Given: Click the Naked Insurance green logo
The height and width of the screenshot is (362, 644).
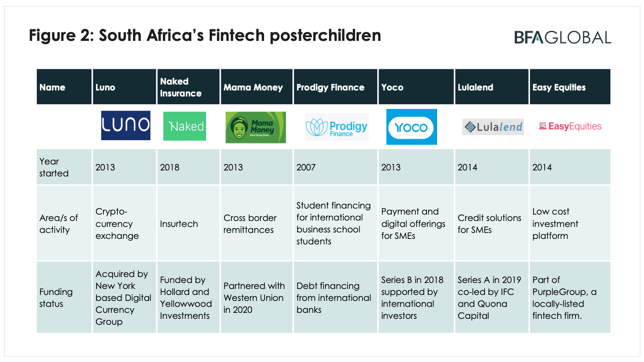Looking at the screenshot, I should 185,126.
